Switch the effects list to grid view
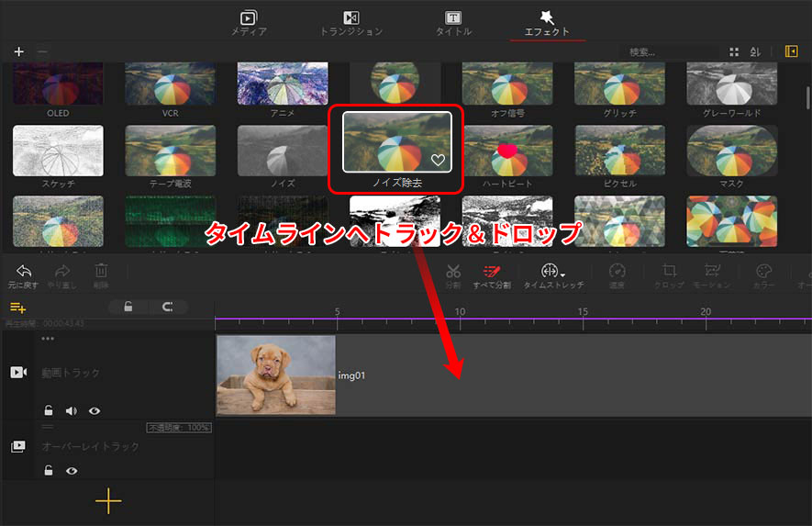The height and width of the screenshot is (526, 812). pyautogui.click(x=734, y=51)
